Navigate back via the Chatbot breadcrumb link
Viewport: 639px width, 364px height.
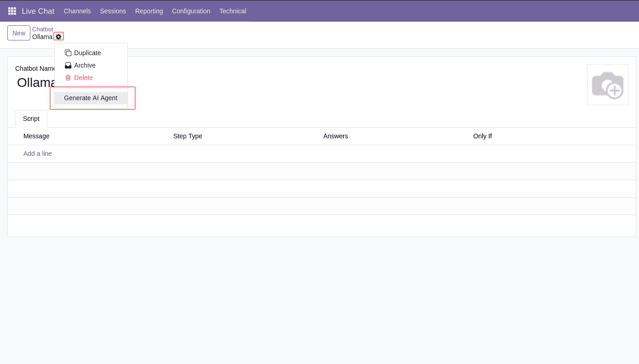pos(43,29)
